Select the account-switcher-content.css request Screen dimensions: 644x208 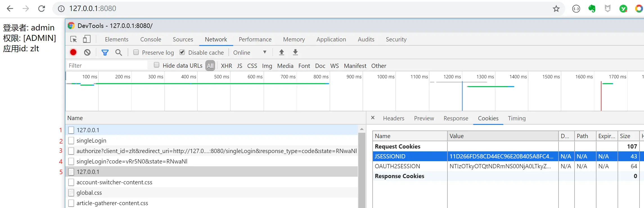pos(212,182)
